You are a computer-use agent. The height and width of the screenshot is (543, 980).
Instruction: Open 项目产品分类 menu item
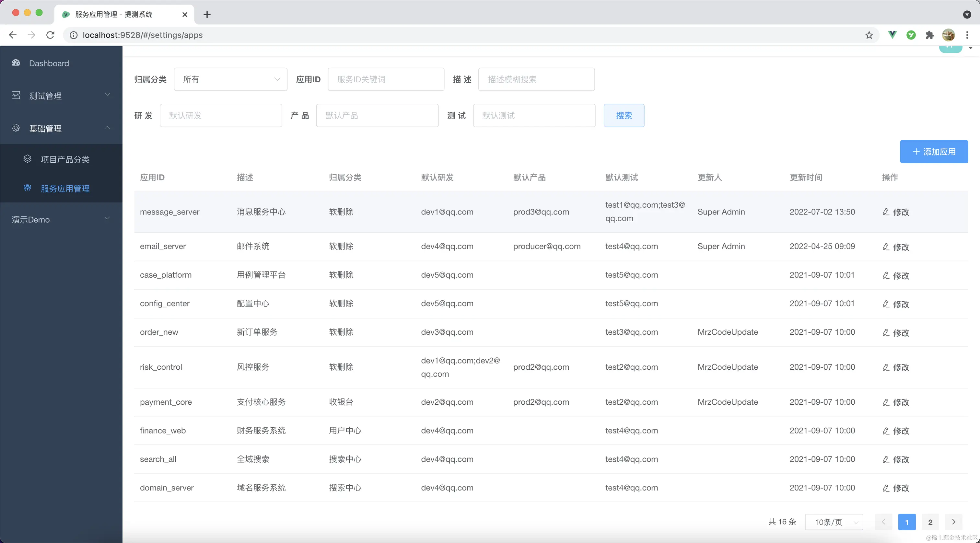click(65, 159)
